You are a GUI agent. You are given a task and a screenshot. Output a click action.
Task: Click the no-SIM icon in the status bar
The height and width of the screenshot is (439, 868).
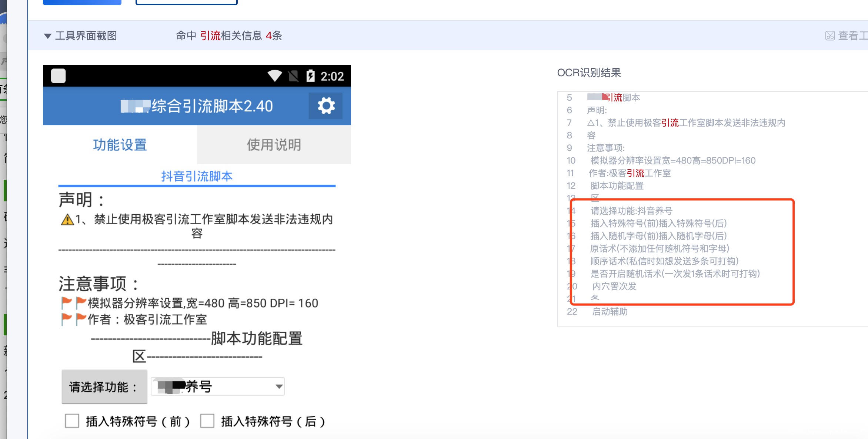pos(293,76)
